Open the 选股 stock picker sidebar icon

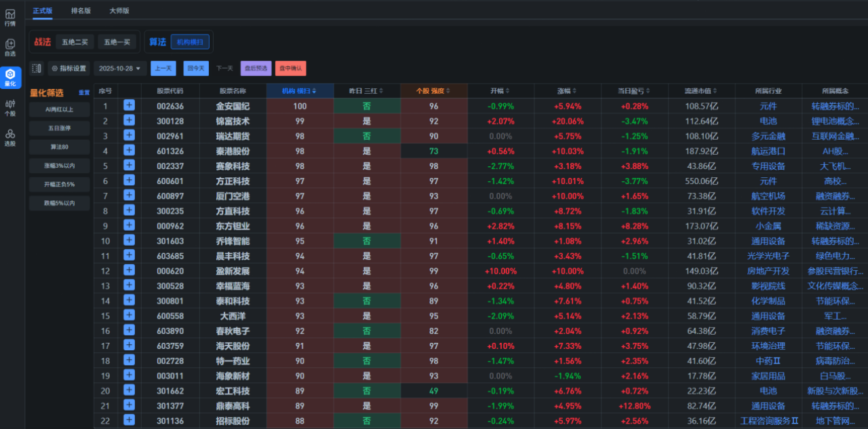pyautogui.click(x=10, y=137)
